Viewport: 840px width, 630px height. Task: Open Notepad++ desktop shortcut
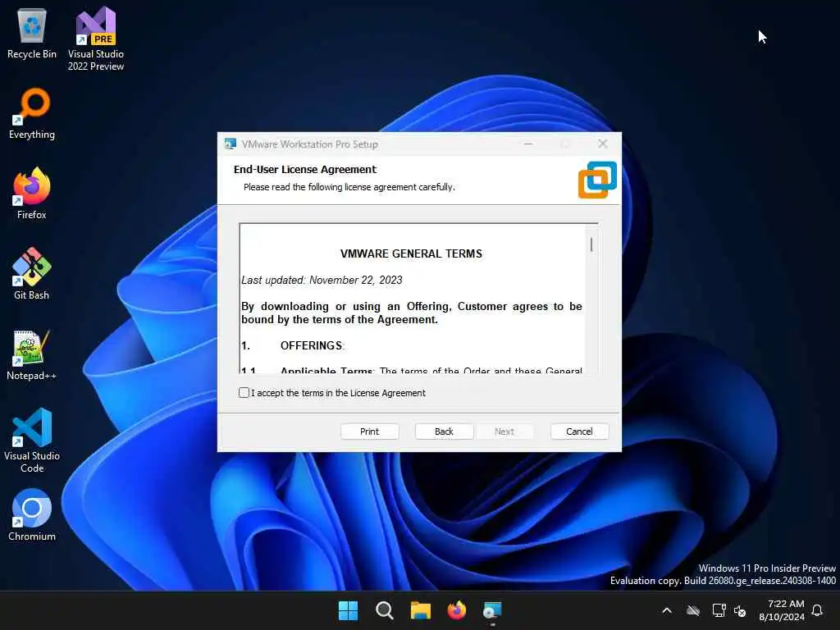[32, 354]
